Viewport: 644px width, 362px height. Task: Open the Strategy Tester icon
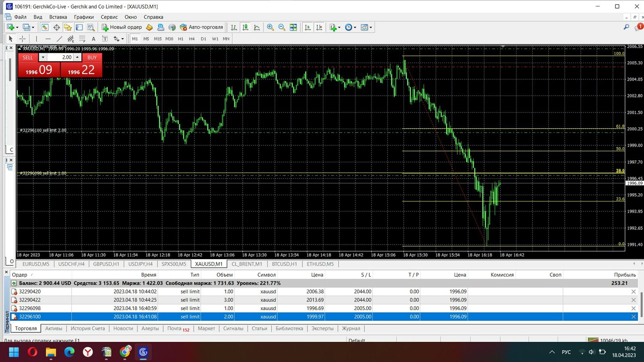coord(90,27)
